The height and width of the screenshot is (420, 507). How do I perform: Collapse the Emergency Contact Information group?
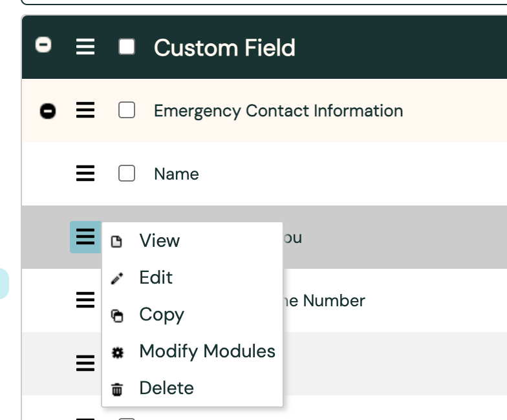[48, 111]
